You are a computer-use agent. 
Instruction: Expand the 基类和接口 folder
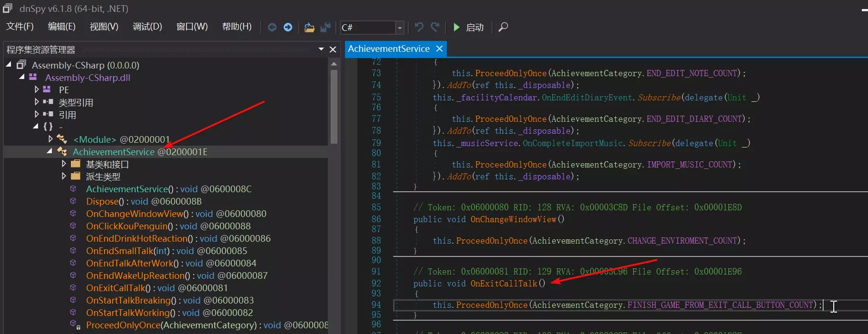tap(64, 164)
